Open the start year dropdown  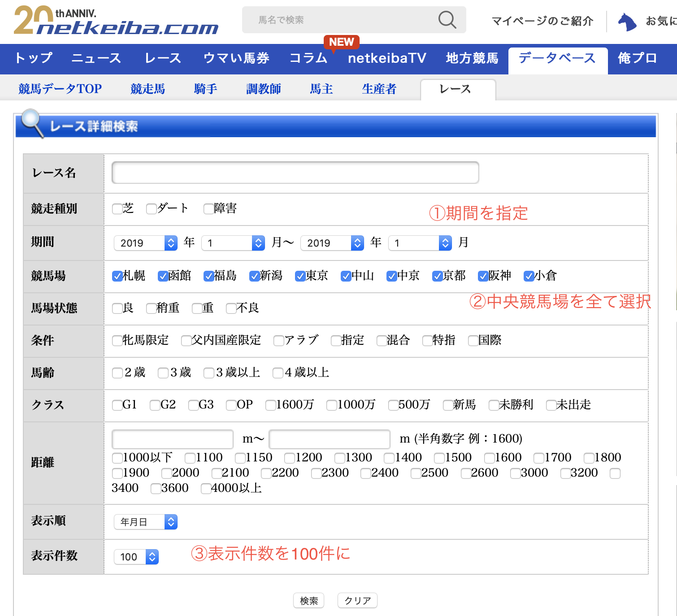(146, 243)
